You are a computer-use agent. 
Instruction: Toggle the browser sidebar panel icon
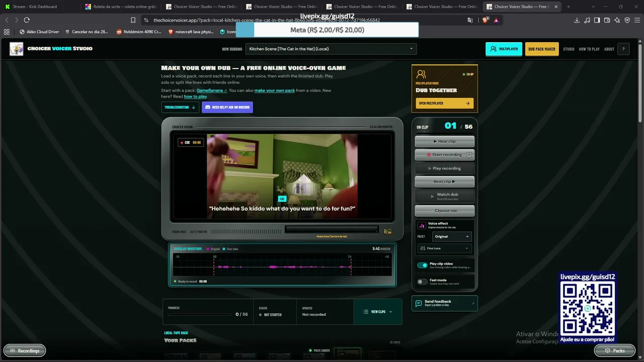coord(597,20)
